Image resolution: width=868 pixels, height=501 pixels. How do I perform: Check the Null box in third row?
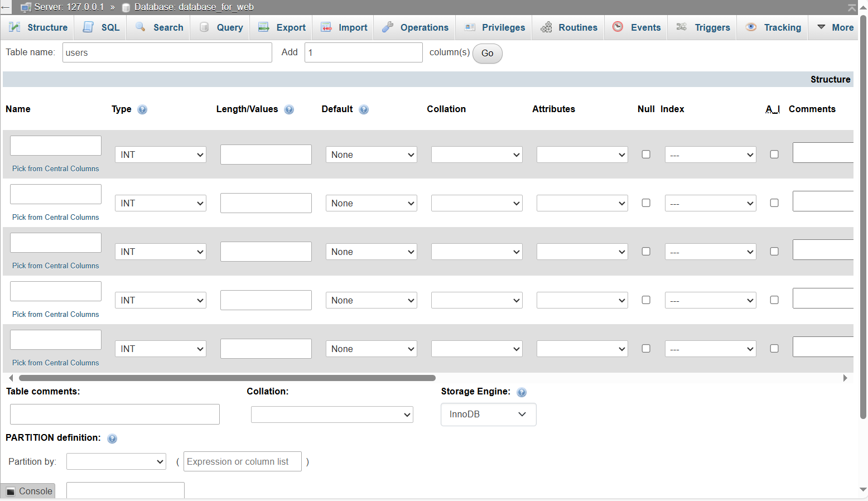tap(646, 252)
